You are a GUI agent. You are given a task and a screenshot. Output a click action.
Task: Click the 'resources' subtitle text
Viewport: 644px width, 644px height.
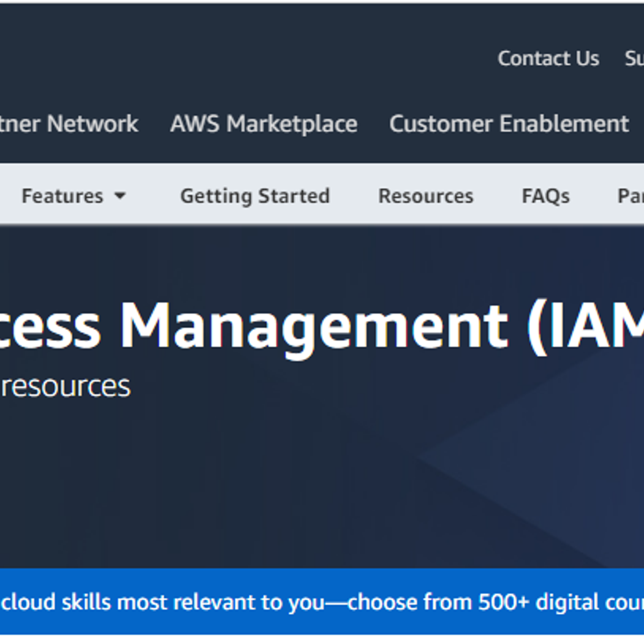65,386
